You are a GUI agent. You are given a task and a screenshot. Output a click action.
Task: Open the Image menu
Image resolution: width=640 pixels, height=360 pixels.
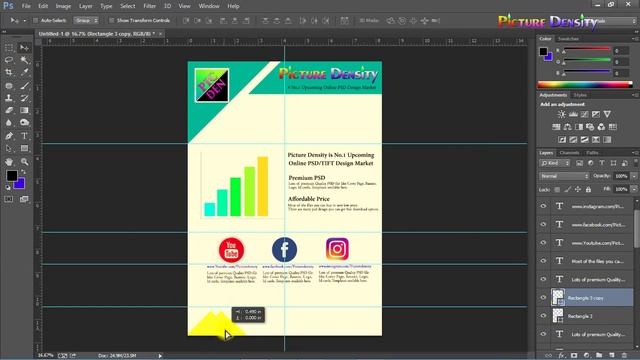click(63, 6)
